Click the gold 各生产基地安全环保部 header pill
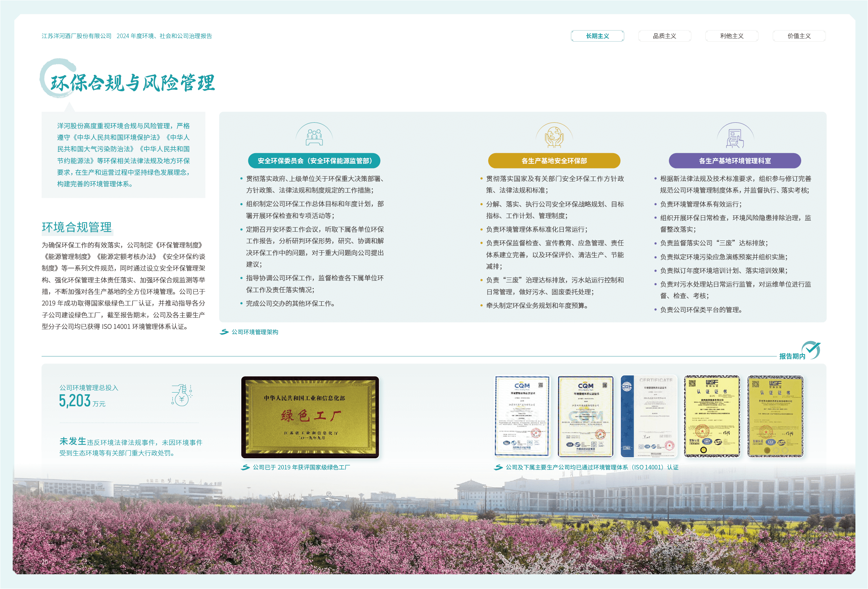This screenshot has height=589, width=868. coord(554,161)
